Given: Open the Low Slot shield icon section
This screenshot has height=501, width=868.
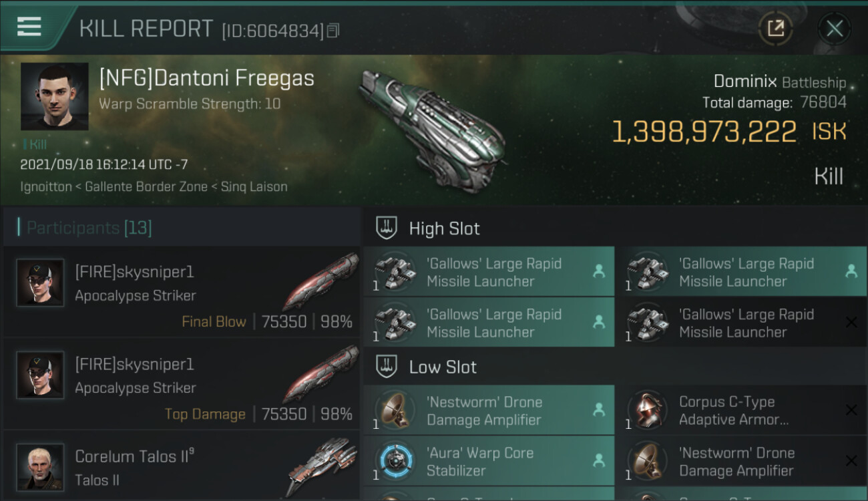Looking at the screenshot, I should [x=387, y=367].
